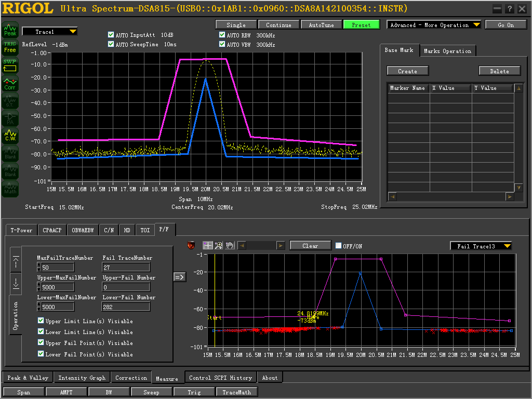Uncheck Upper Fail Point(s) Visiable
Screen dimensions: 532x399
(41, 342)
